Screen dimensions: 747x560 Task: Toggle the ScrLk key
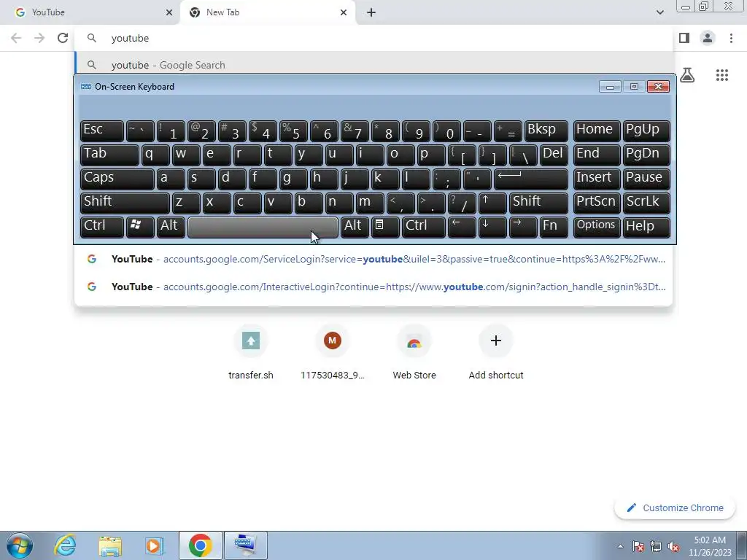coord(646,203)
